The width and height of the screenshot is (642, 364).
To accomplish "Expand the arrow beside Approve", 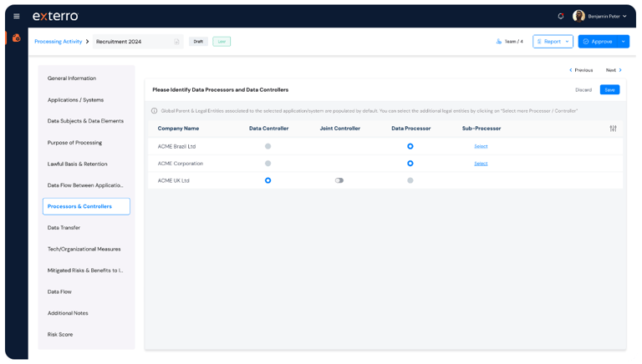I will pyautogui.click(x=624, y=41).
